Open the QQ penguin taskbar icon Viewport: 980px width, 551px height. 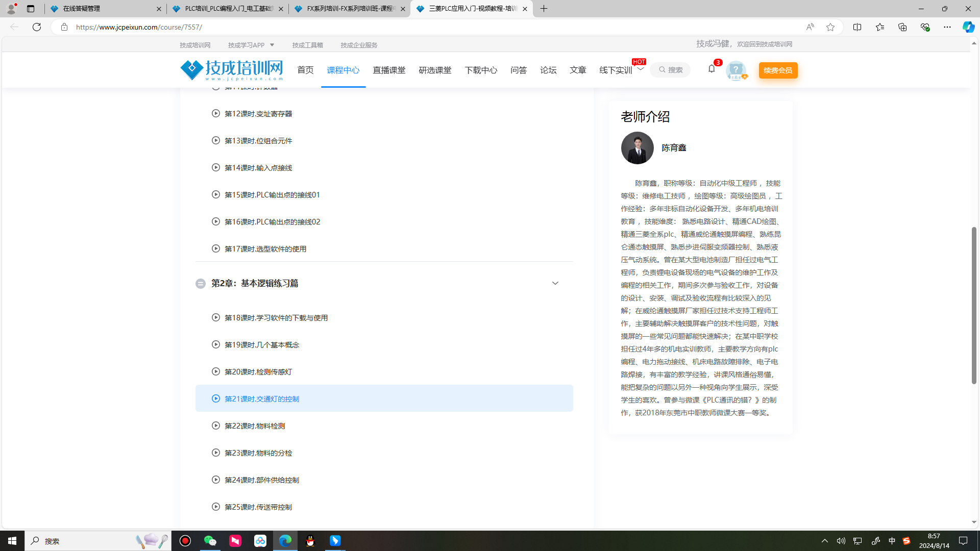[310, 541]
